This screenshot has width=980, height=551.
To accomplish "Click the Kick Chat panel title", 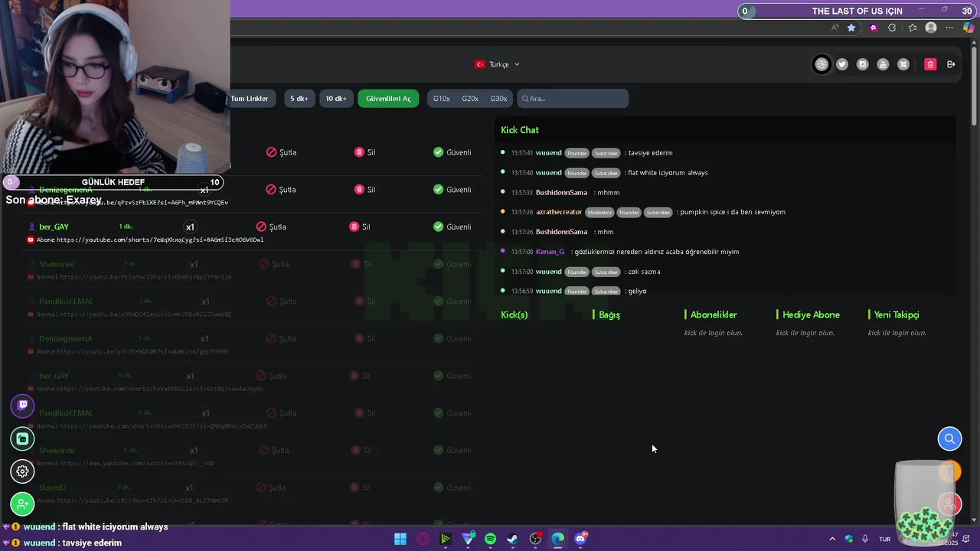I will 520,130.
